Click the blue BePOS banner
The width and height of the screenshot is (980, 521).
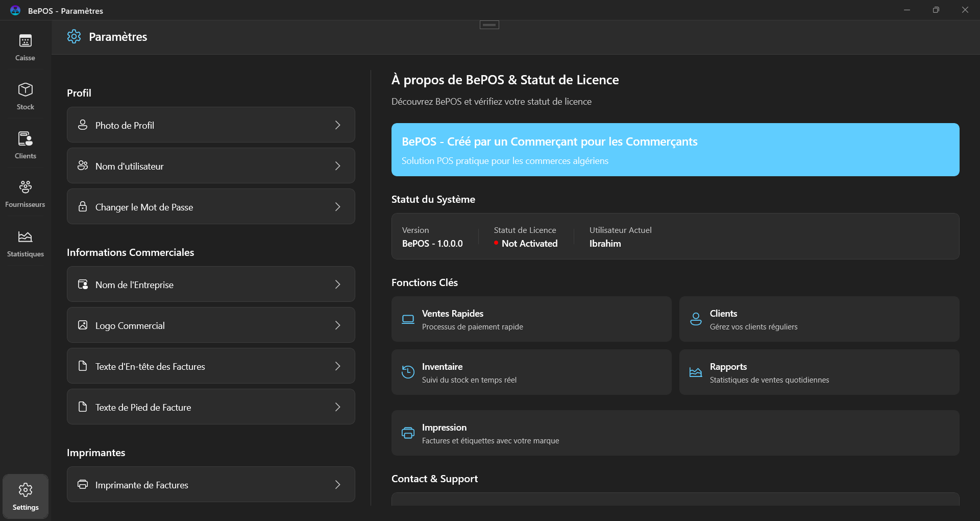[675, 150]
